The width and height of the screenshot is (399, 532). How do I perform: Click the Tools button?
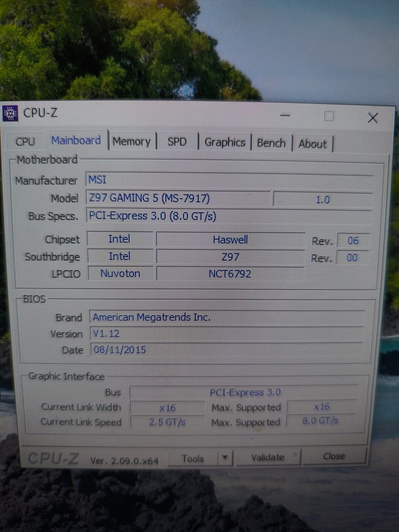click(193, 458)
